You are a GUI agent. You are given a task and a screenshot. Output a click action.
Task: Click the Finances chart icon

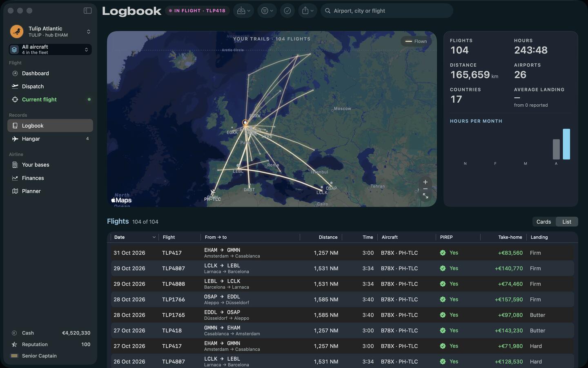click(15, 178)
